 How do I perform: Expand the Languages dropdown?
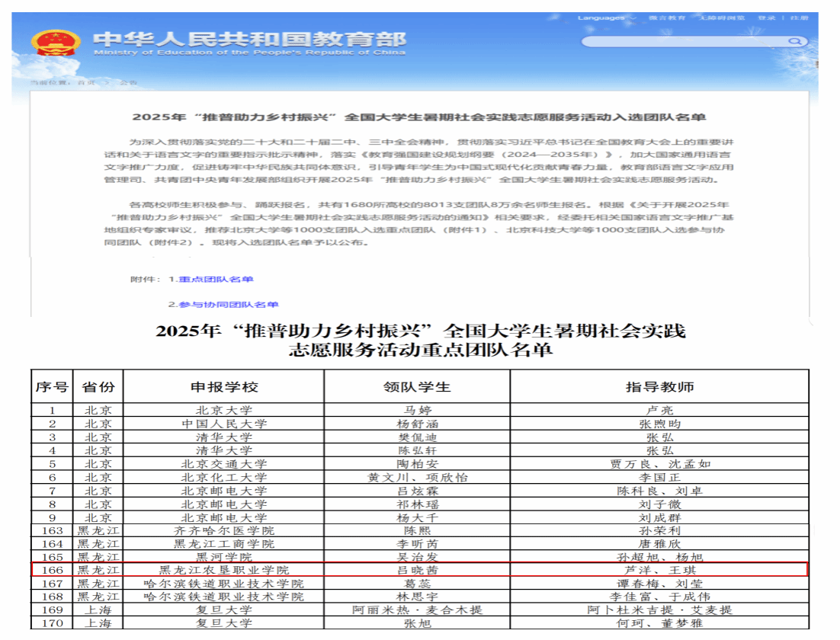point(606,18)
